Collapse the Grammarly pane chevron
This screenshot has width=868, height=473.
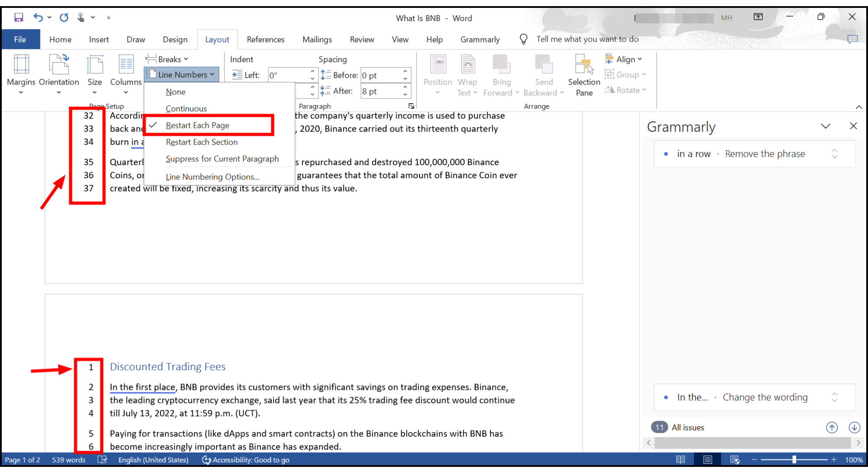point(825,126)
